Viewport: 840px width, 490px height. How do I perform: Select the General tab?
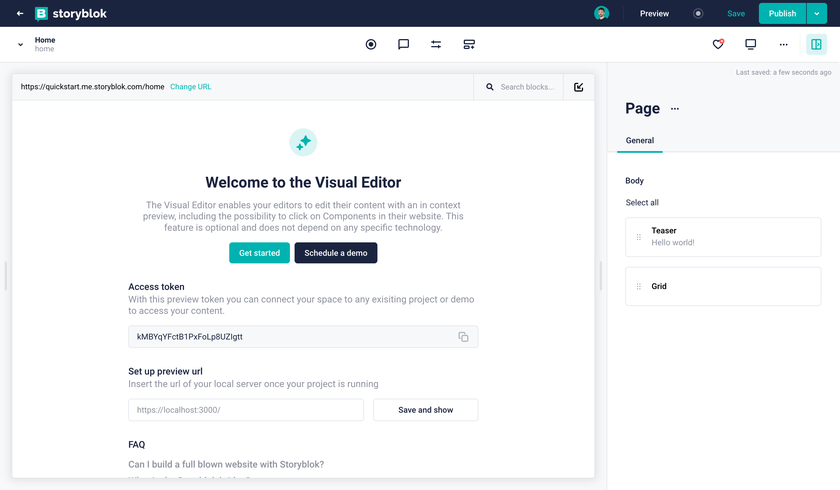(x=640, y=141)
